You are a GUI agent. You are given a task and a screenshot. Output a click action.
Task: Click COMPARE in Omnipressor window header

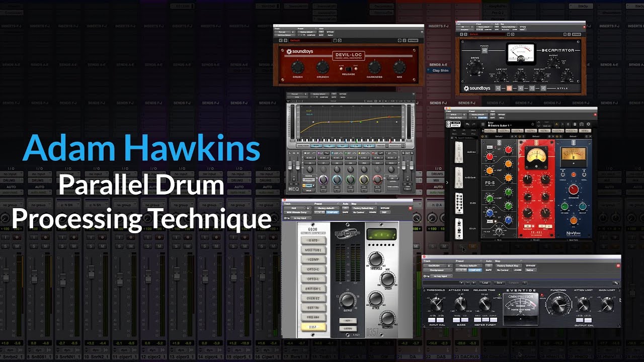tap(476, 270)
